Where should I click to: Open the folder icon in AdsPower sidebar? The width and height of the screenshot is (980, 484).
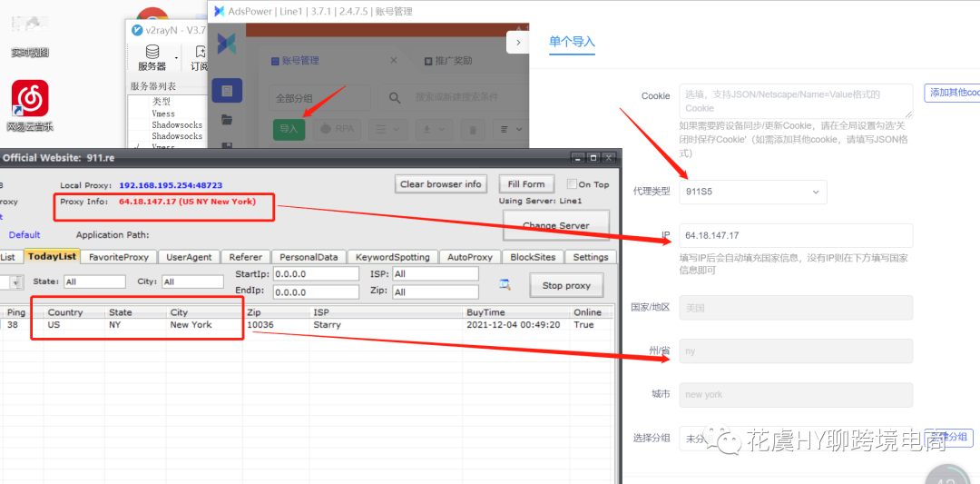227,120
